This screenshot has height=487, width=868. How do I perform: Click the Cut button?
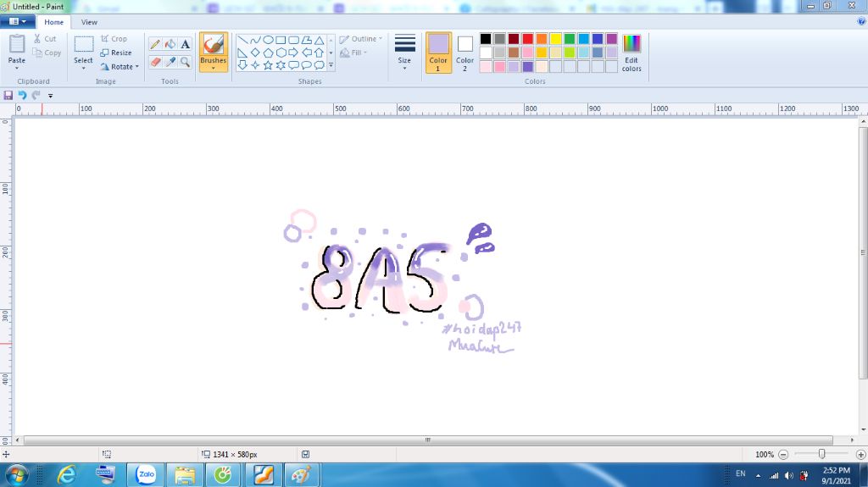(45, 39)
